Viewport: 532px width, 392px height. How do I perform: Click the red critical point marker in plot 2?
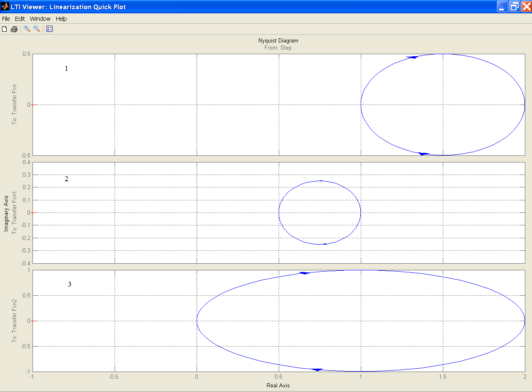point(32,212)
